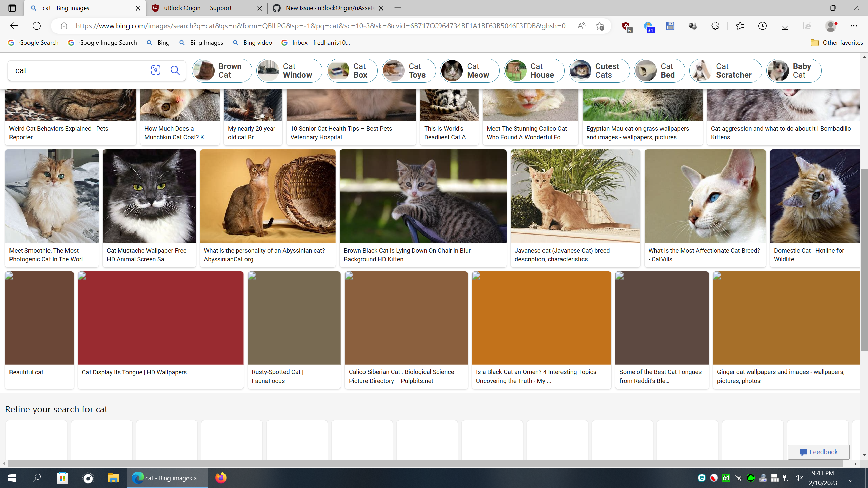The width and height of the screenshot is (868, 488).
Task: Click the Extensions puzzle icon
Action: (715, 26)
